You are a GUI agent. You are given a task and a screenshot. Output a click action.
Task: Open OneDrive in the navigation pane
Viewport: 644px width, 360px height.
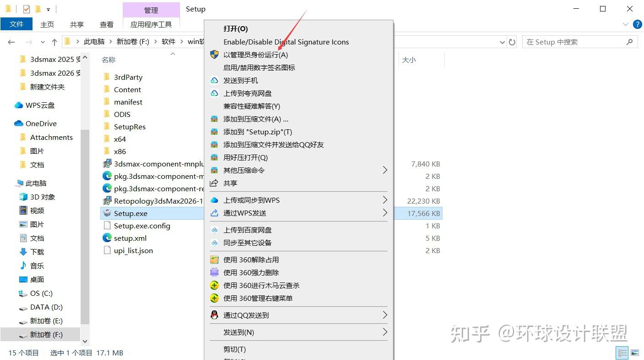tap(41, 123)
